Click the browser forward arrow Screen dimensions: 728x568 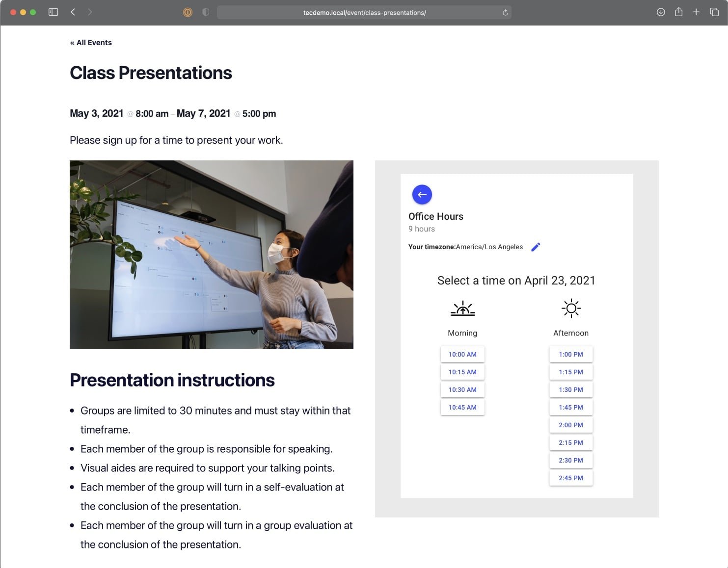click(x=90, y=12)
